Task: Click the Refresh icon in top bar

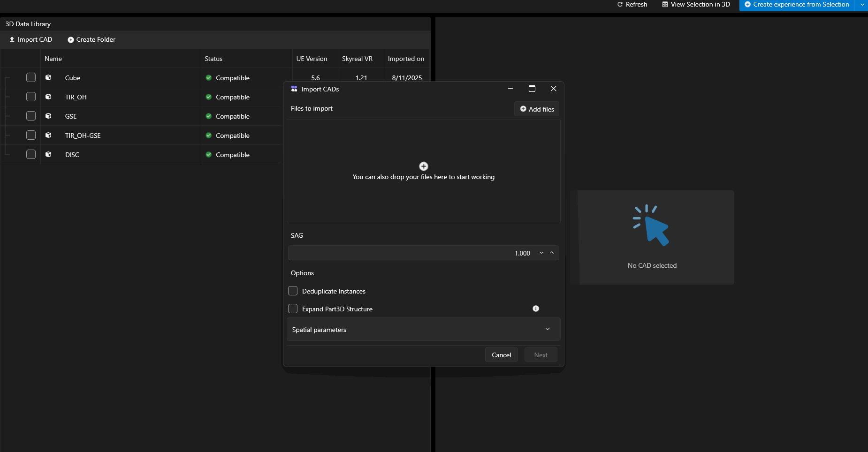Action: click(620, 4)
